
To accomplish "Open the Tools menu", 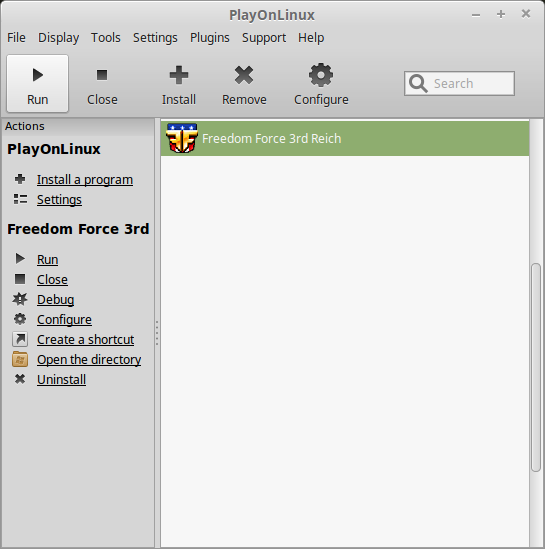I will pyautogui.click(x=106, y=37).
